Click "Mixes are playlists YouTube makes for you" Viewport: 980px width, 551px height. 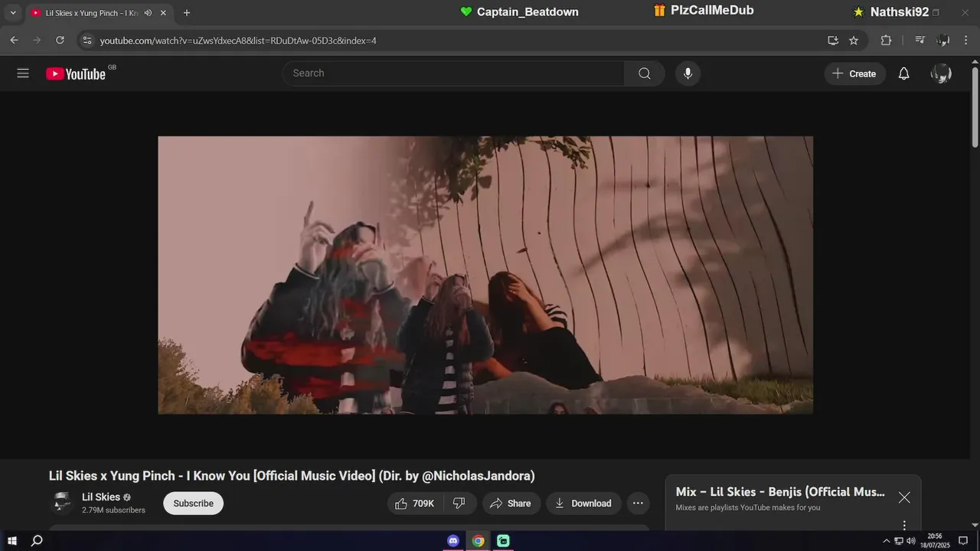[x=748, y=507]
